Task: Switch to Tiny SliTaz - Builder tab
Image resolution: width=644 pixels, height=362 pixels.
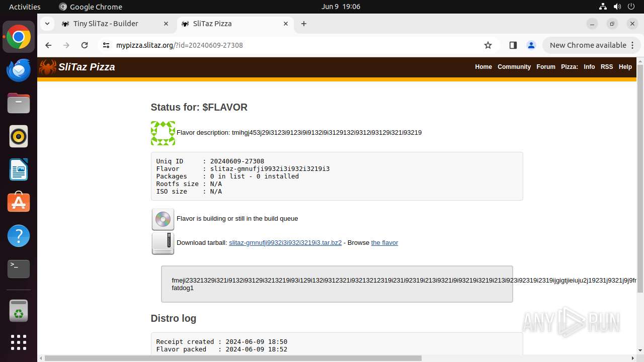Action: click(x=116, y=24)
